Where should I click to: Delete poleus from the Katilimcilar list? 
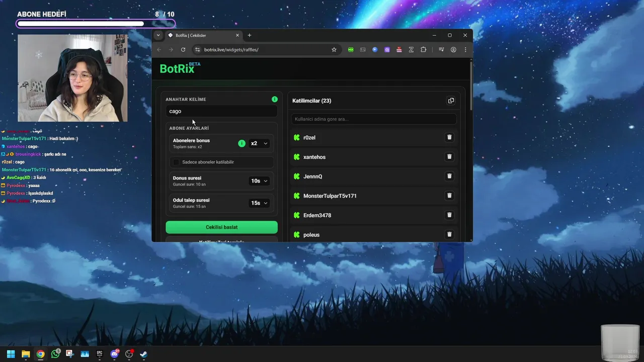click(449, 234)
